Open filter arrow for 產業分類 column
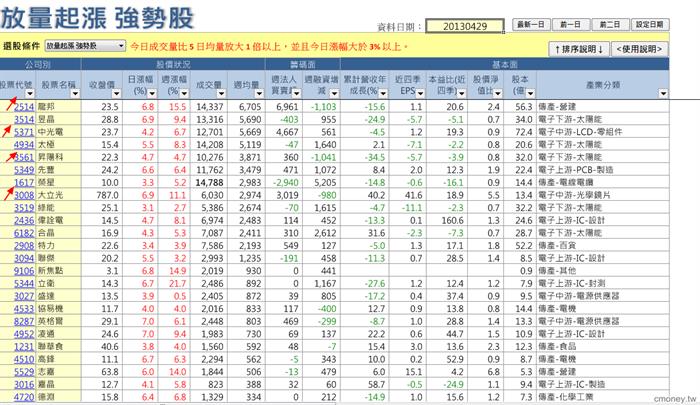This screenshot has width=700, height=405. (x=663, y=93)
